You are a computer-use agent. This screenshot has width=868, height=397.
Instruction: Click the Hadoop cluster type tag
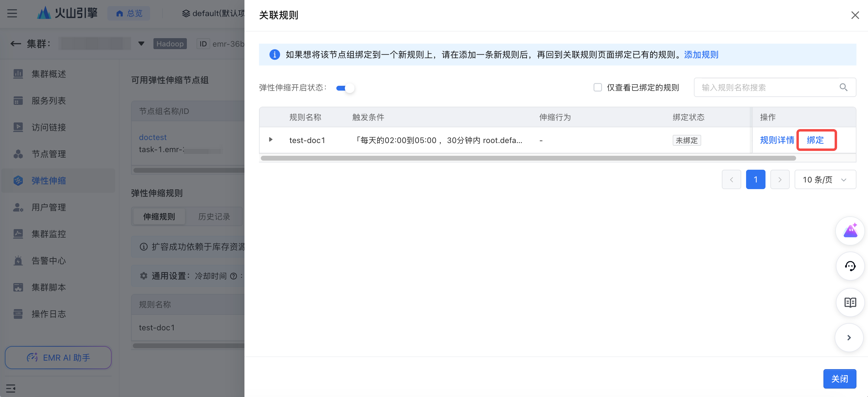click(170, 44)
